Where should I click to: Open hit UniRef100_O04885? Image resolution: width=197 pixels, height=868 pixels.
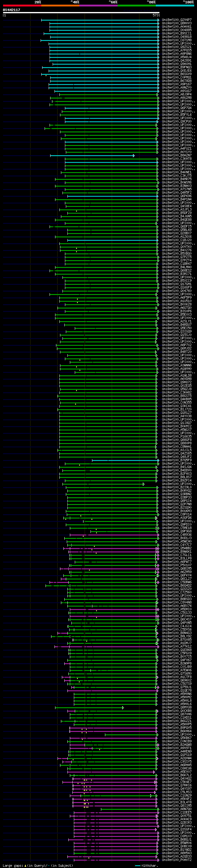pos(177,30)
